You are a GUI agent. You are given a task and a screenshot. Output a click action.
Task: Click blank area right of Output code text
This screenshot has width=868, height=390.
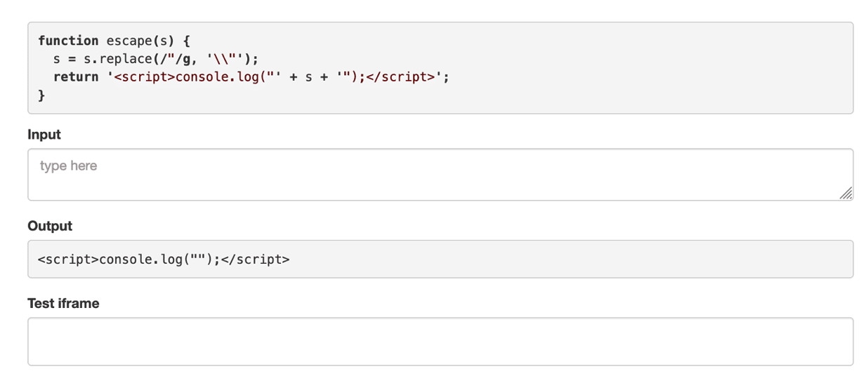point(562,260)
